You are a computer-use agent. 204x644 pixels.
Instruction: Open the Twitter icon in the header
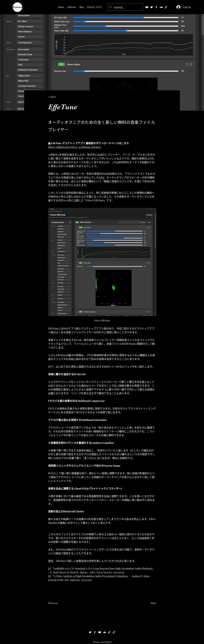(x=151, y=7)
